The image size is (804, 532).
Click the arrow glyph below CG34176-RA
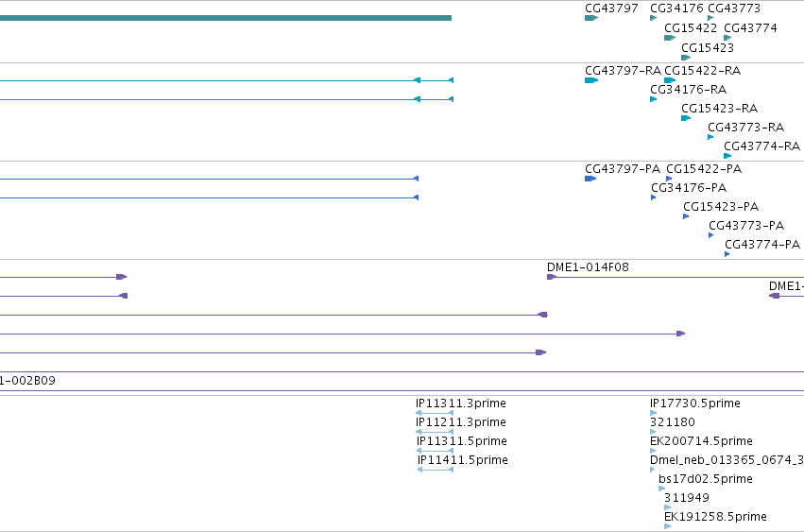[x=653, y=99]
